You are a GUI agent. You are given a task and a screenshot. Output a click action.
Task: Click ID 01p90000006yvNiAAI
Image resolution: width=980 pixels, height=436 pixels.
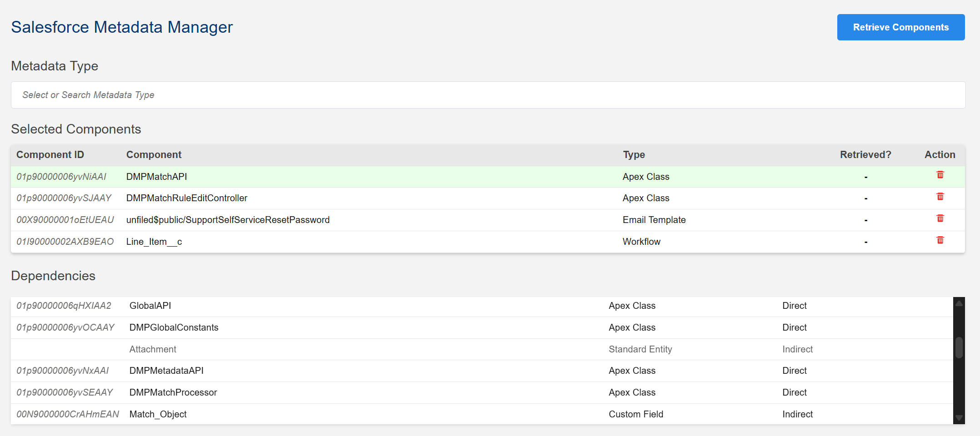pyautogui.click(x=61, y=177)
